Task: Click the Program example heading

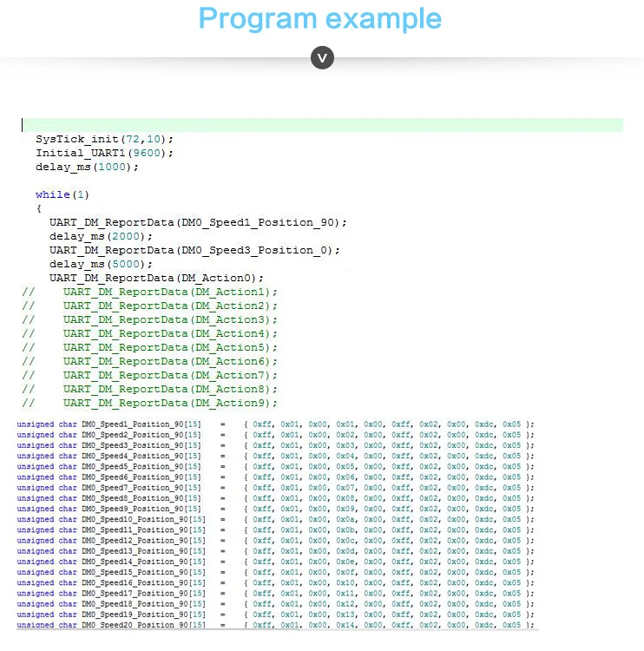Action: click(320, 18)
